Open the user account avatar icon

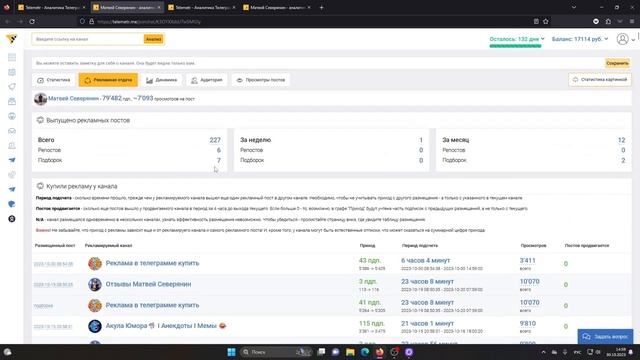click(x=622, y=39)
